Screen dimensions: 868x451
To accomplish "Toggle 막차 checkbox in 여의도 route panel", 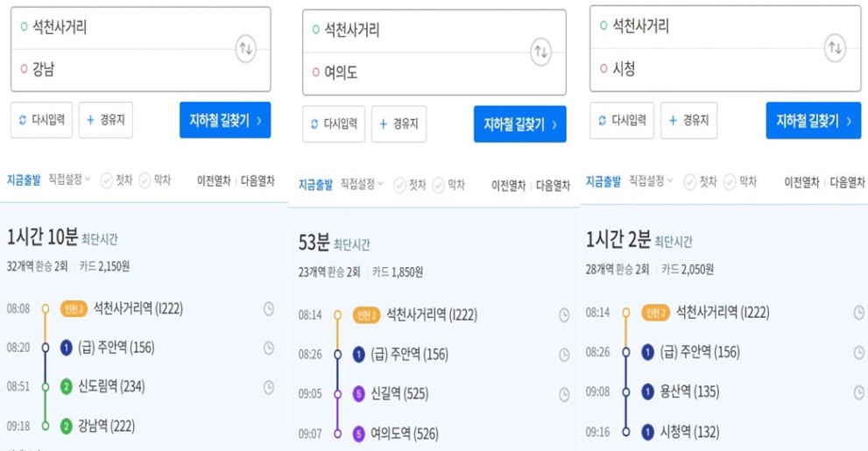I will [448, 185].
